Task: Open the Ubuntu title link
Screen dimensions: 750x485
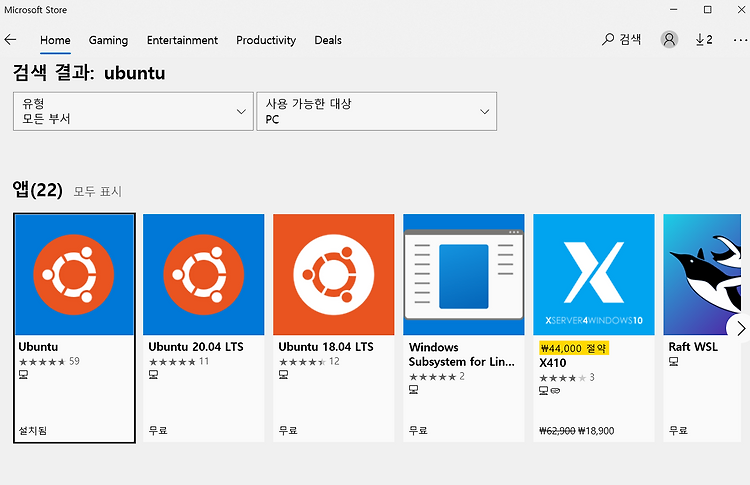Action: tap(38, 347)
